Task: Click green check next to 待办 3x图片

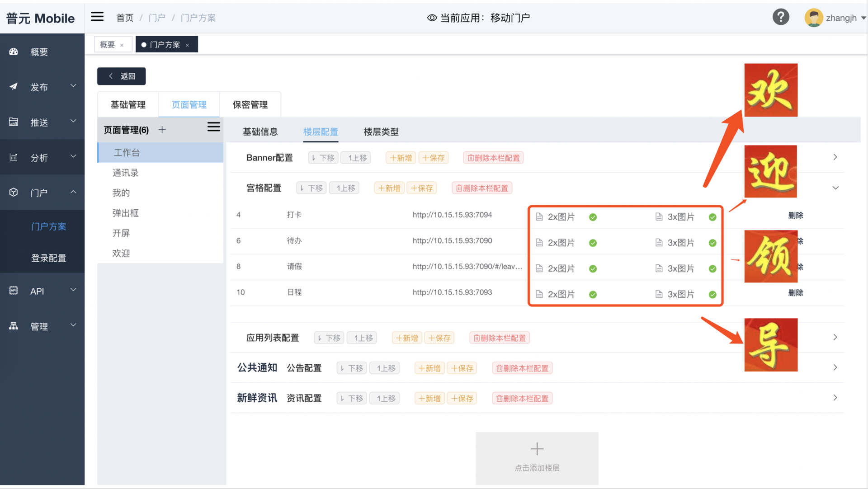Action: [712, 243]
